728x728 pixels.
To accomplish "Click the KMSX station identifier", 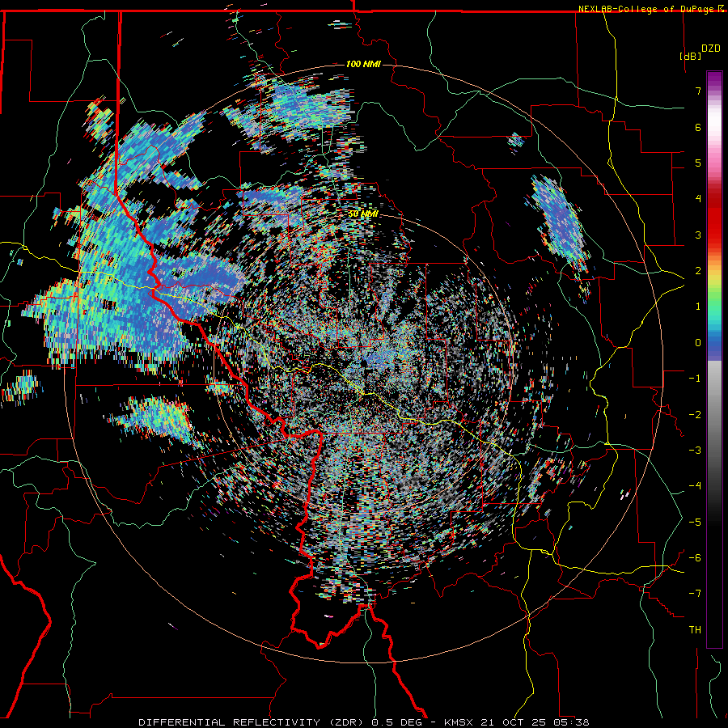I will [x=460, y=722].
